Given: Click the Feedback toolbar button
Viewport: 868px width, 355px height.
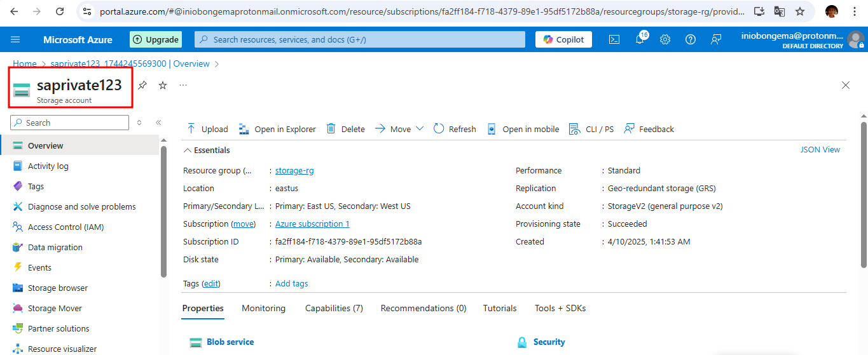Looking at the screenshot, I should click(x=649, y=129).
